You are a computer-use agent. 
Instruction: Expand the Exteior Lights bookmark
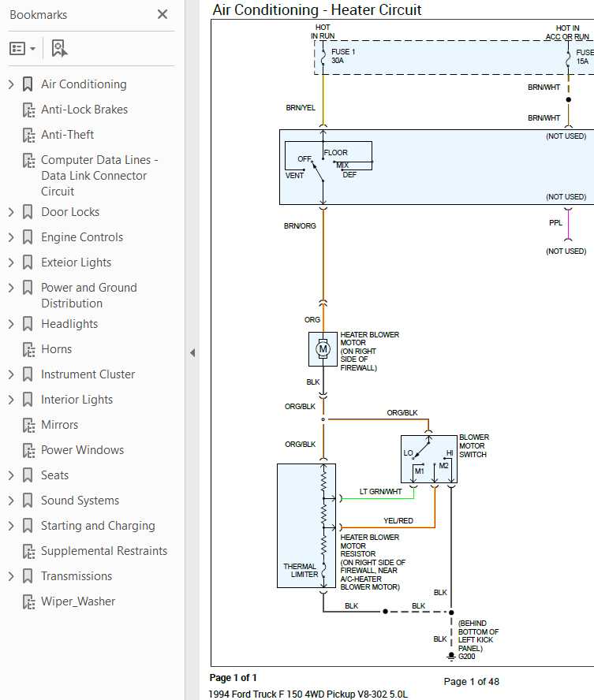click(11, 262)
